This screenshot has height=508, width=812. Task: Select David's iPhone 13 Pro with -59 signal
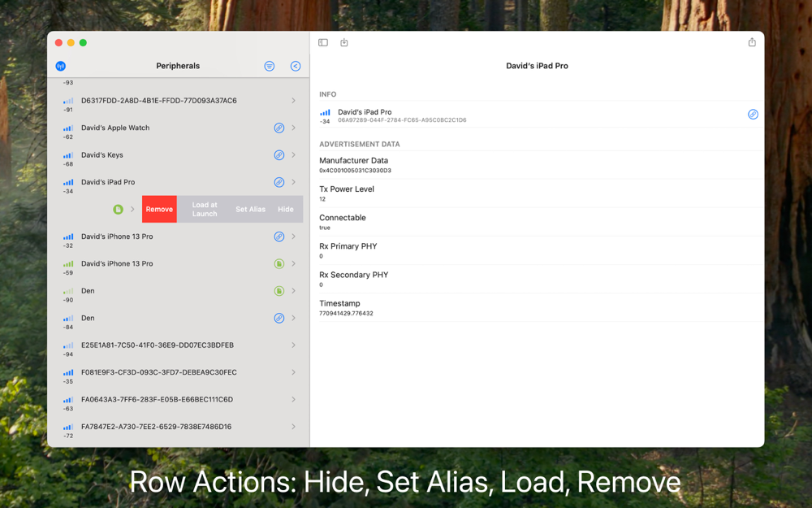pos(178,264)
